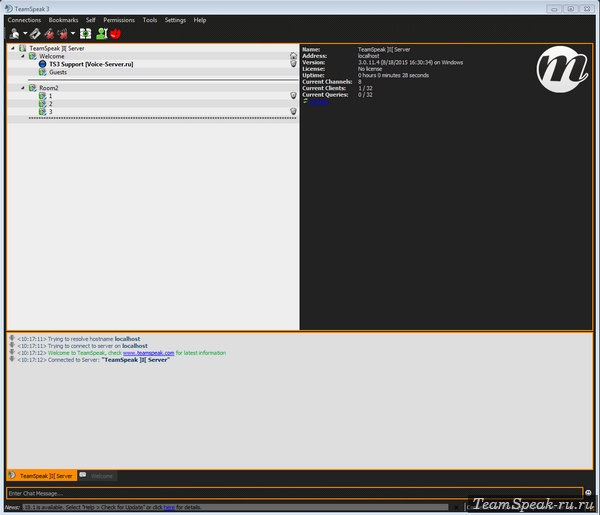
Task: Click the shield badge on TS3 Support row
Action: 293,64
